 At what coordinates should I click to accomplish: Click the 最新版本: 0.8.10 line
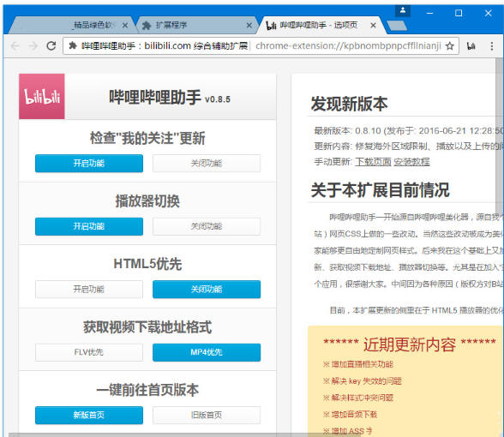pyautogui.click(x=409, y=131)
